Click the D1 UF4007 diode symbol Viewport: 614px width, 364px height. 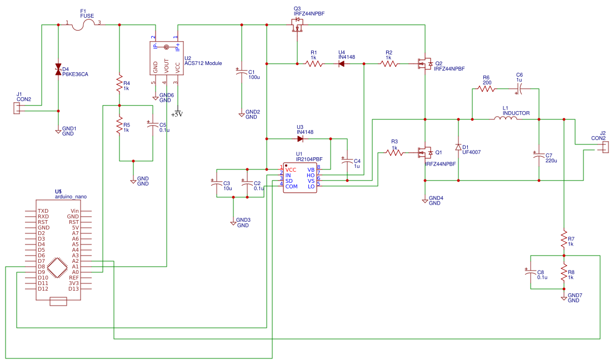[458, 147]
